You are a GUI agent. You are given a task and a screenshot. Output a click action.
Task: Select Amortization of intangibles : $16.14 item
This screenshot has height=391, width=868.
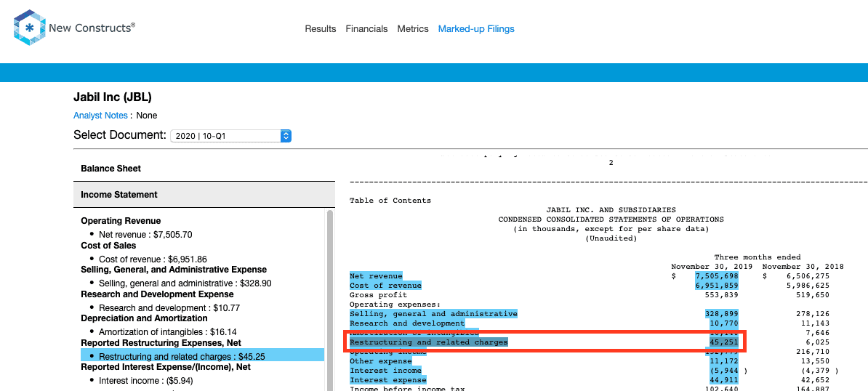pyautogui.click(x=168, y=332)
